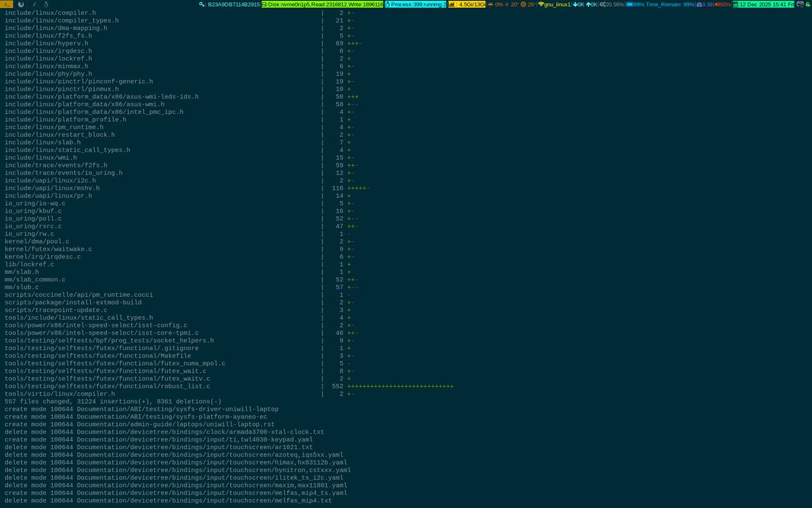
Task: Click the upload speed arrow indicator
Action: coord(592,4)
